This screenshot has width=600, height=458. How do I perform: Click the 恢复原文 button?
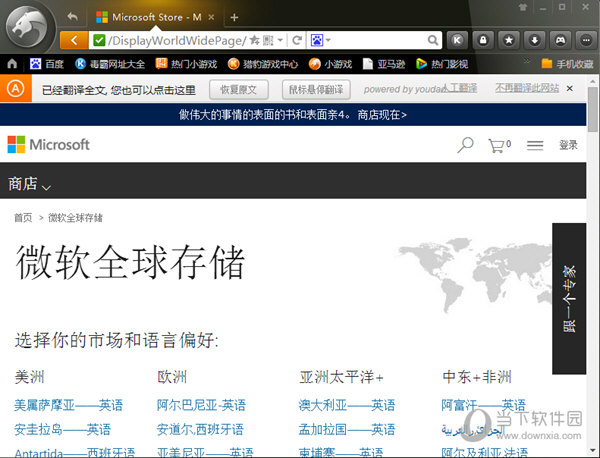pyautogui.click(x=239, y=90)
